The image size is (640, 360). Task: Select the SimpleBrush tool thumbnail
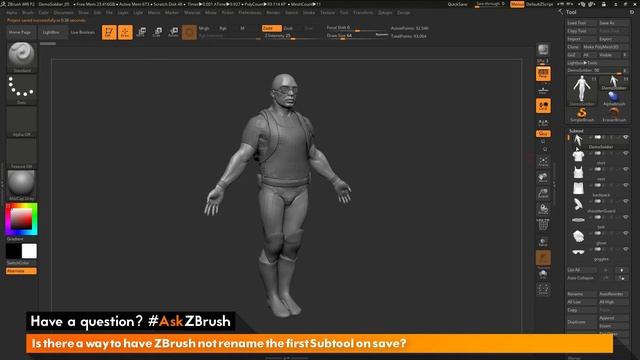tap(582, 115)
